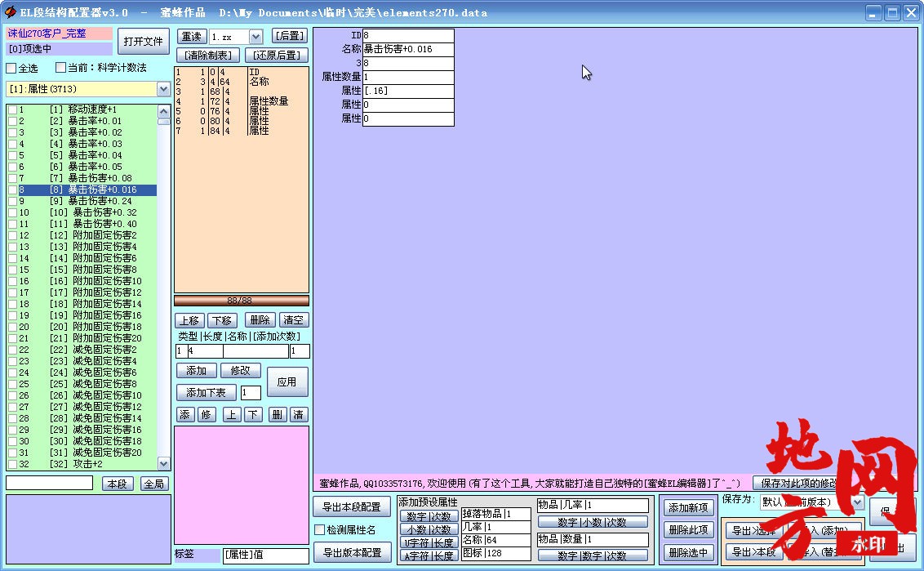Click the 添加新项 button
The width and height of the screenshot is (924, 571).
coord(688,507)
